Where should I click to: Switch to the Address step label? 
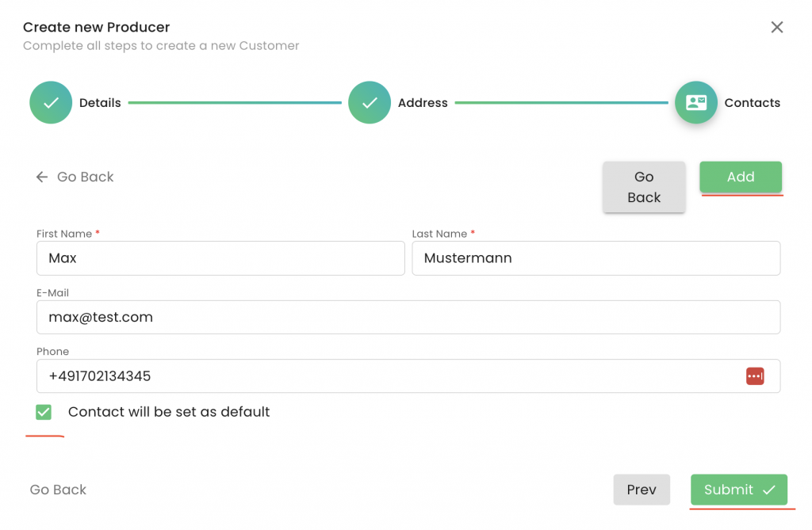click(423, 103)
